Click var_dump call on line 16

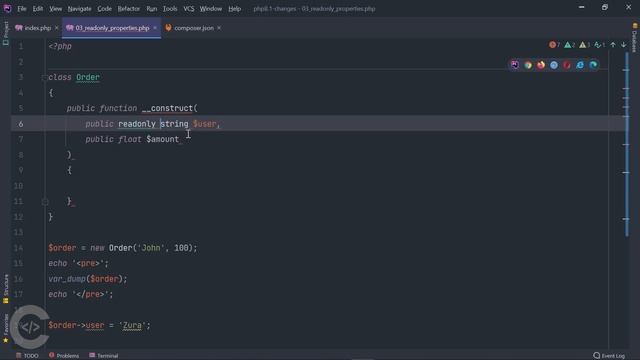[x=67, y=279]
